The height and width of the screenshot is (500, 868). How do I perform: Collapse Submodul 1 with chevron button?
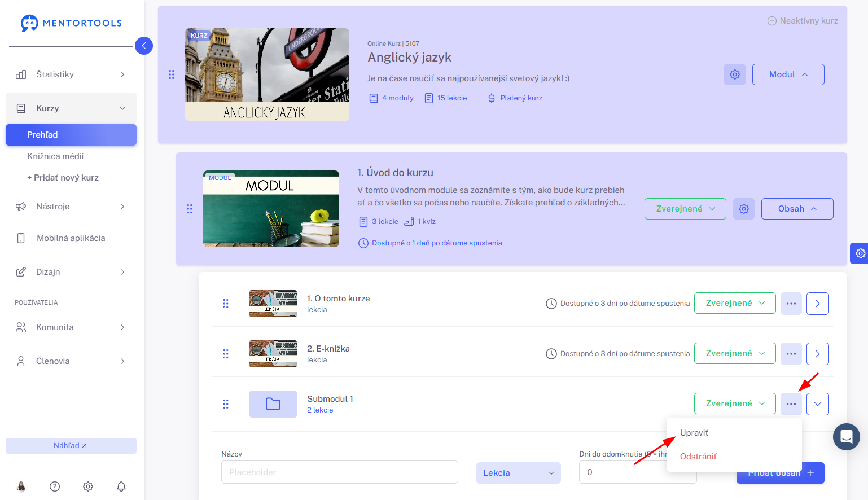click(x=817, y=404)
